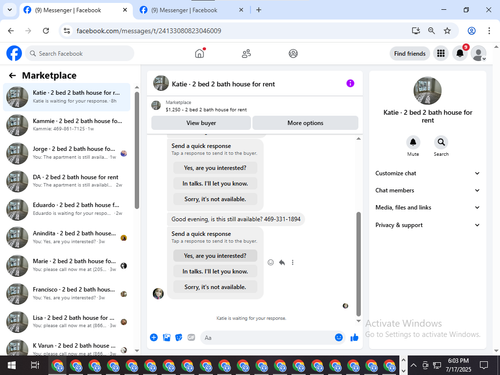Screen dimensions: 500x375
Task: Click the message text input box
Action: (x=273, y=337)
